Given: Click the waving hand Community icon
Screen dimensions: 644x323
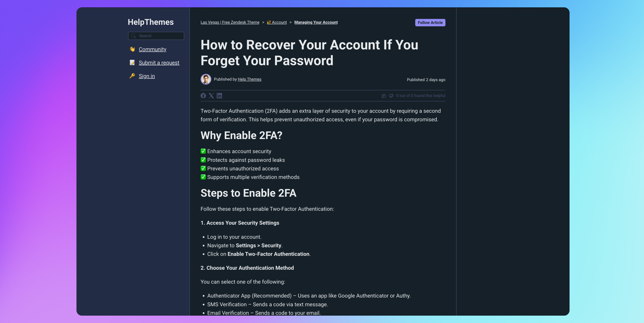Looking at the screenshot, I should (x=132, y=49).
